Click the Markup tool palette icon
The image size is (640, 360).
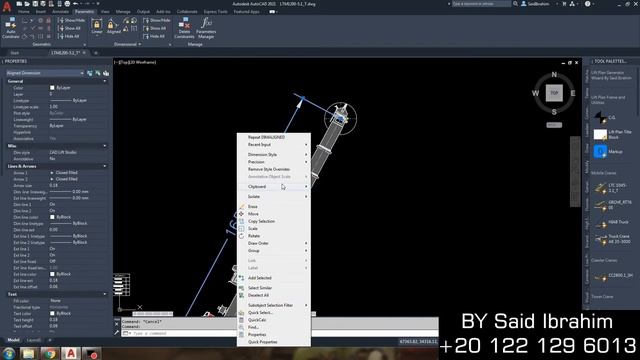point(600,151)
